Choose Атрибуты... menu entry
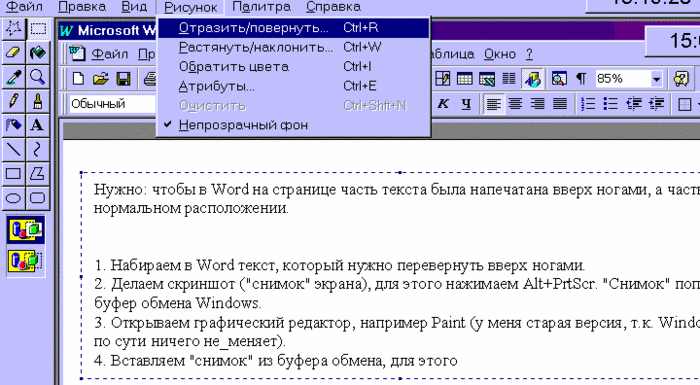Image resolution: width=700 pixels, height=385 pixels. pos(293,86)
